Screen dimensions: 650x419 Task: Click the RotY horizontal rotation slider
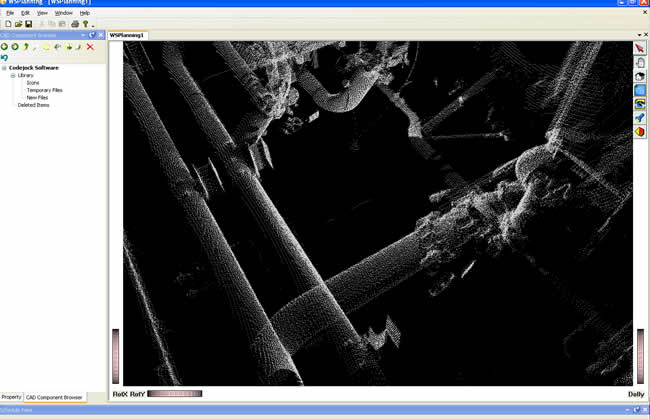pos(174,394)
